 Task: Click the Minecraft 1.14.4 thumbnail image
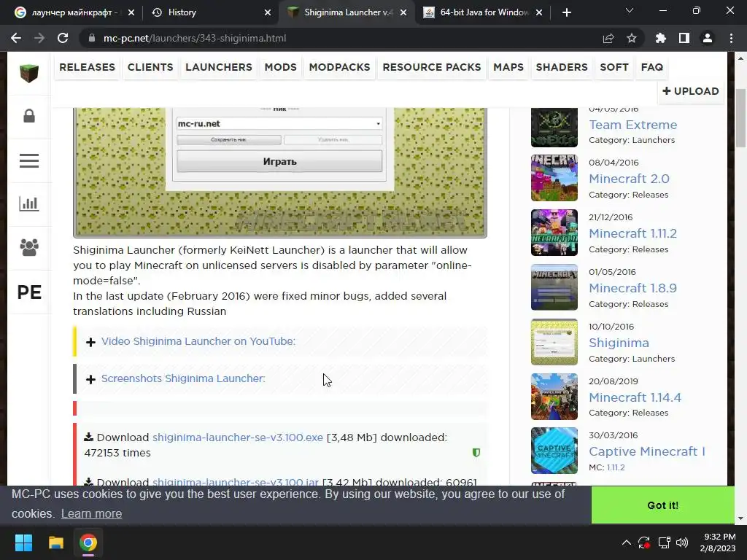554,397
